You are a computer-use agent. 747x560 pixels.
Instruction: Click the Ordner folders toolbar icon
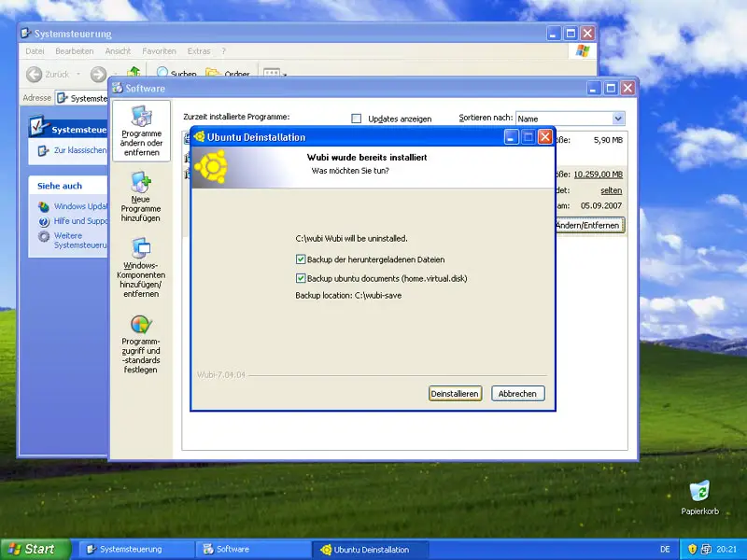pyautogui.click(x=227, y=74)
